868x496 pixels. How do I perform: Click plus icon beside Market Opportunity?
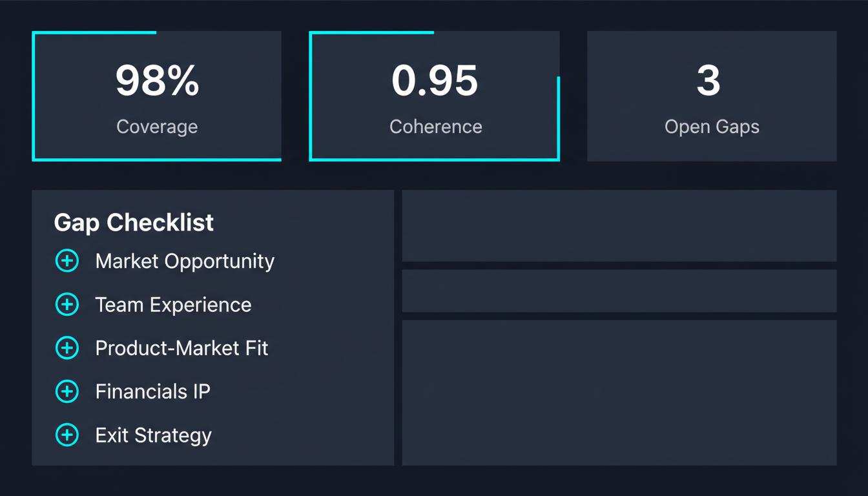(67, 261)
